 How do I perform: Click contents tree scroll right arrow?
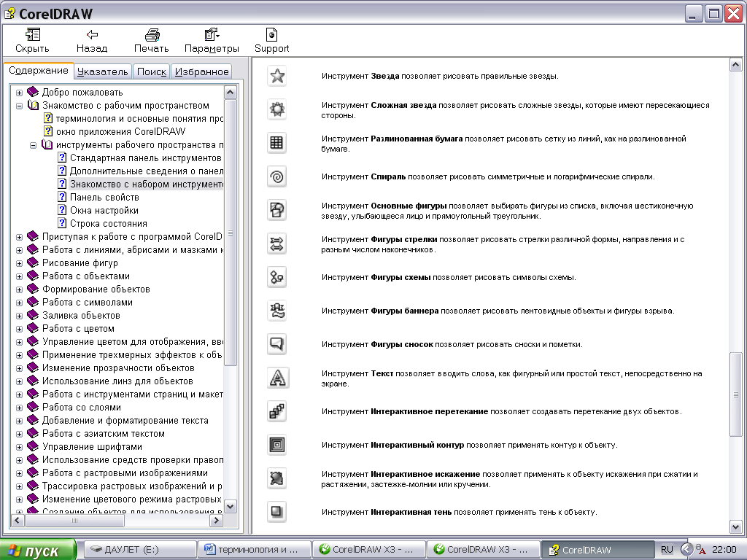tap(216, 521)
